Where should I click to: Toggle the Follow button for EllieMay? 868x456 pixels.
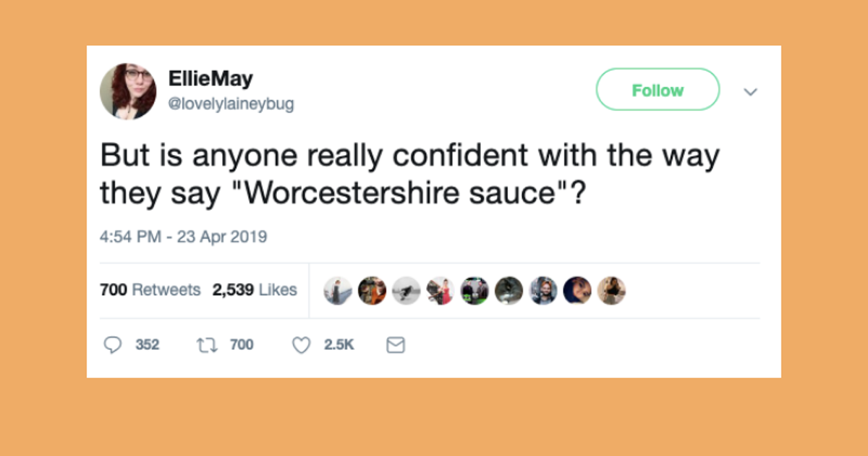658,90
